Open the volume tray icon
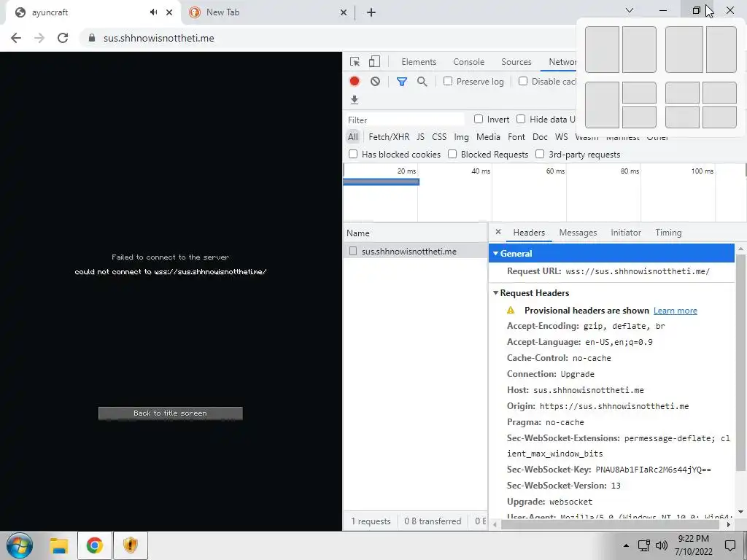The height and width of the screenshot is (560, 747). point(661,545)
